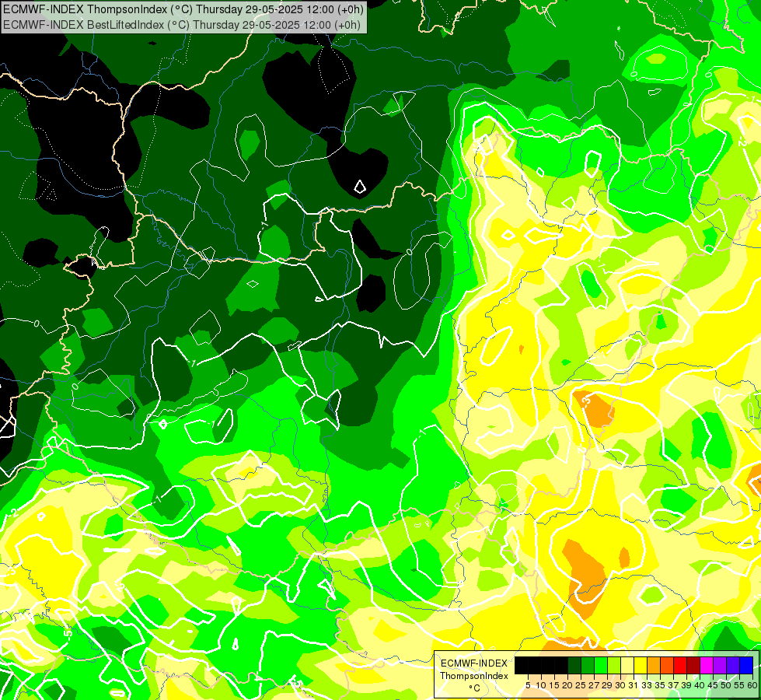Click the legend tick value 29
The width and height of the screenshot is (761, 700).
pyautogui.click(x=608, y=685)
